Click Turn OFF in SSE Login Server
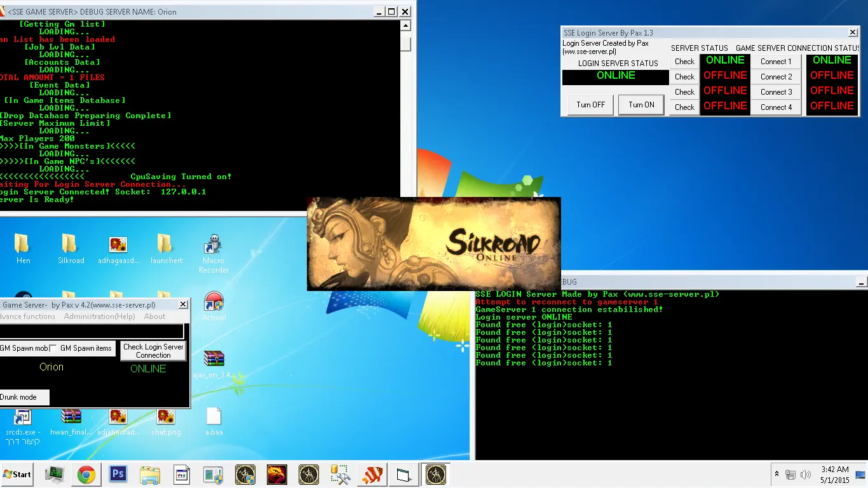This screenshot has height=488, width=868. pos(590,105)
